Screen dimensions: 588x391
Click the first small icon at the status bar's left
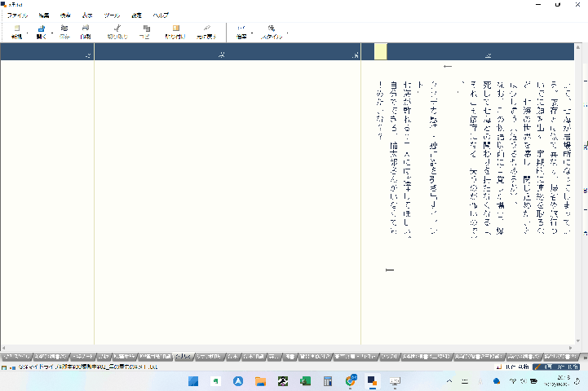pos(4,367)
